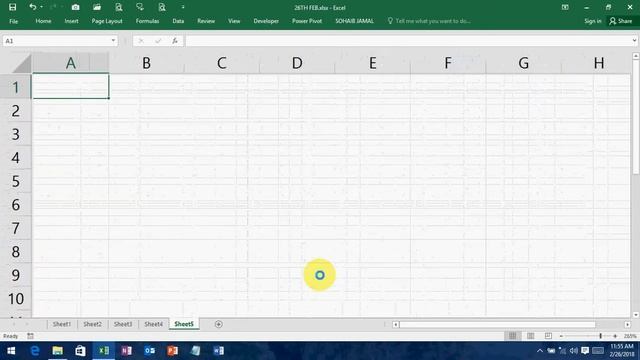The width and height of the screenshot is (640, 360).
Task: Select column G header
Action: click(523, 63)
